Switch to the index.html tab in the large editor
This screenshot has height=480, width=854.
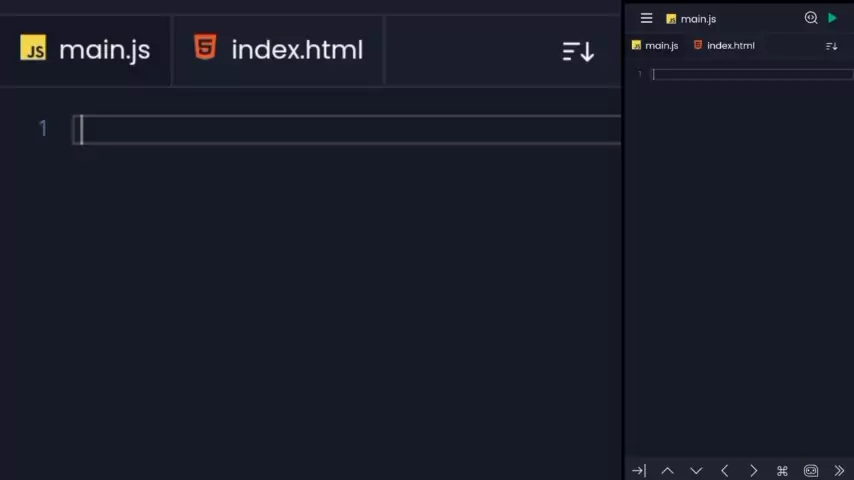coord(278,50)
